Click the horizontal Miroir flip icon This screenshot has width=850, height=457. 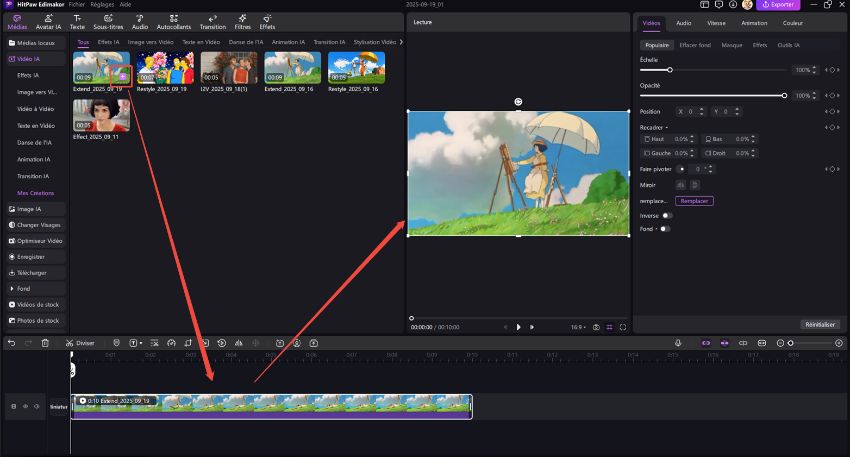[681, 185]
